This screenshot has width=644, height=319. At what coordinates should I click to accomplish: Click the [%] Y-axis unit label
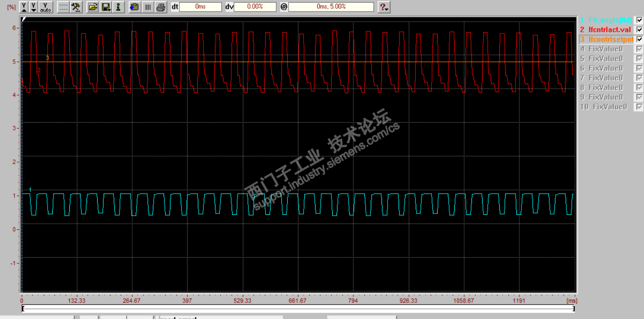(11, 7)
